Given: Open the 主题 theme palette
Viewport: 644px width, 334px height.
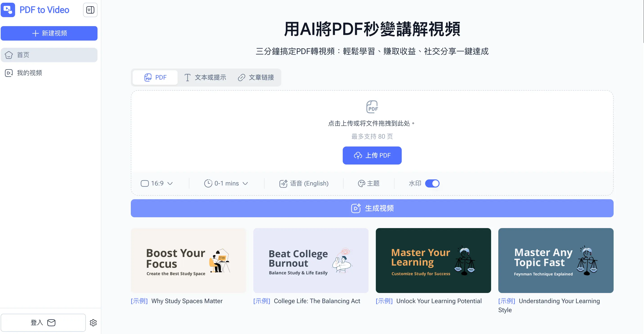Looking at the screenshot, I should coord(369,183).
